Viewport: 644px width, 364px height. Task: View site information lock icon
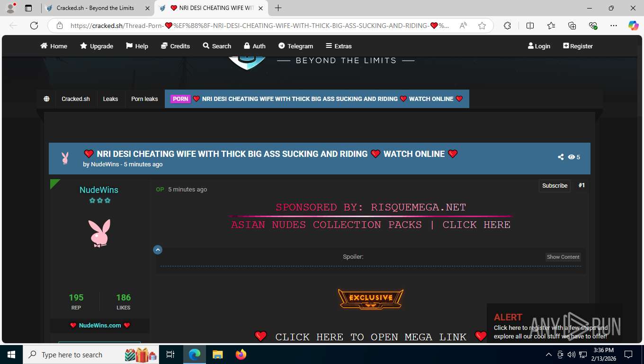60,26
